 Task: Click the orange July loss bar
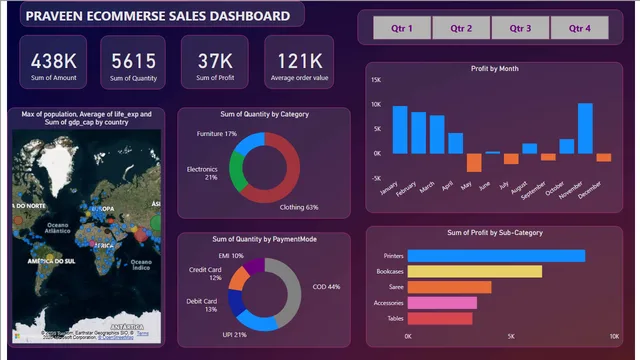[x=511, y=159]
